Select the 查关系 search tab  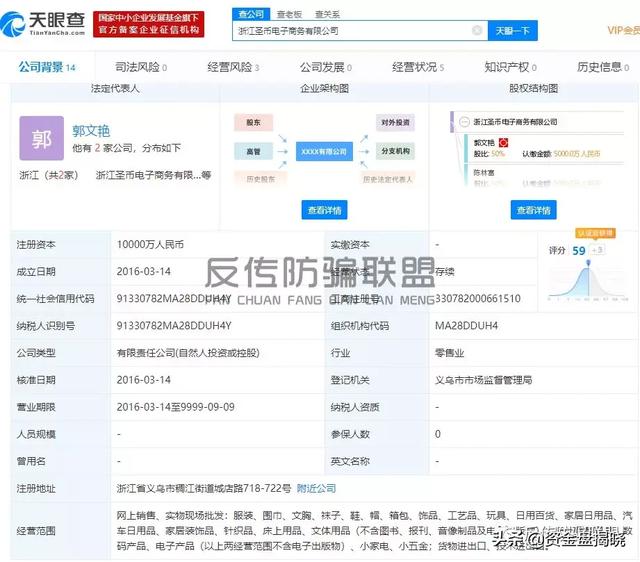[327, 14]
